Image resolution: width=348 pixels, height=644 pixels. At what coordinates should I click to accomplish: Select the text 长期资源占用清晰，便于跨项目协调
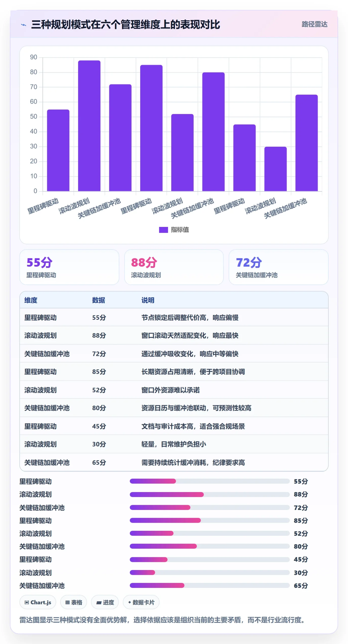click(193, 372)
